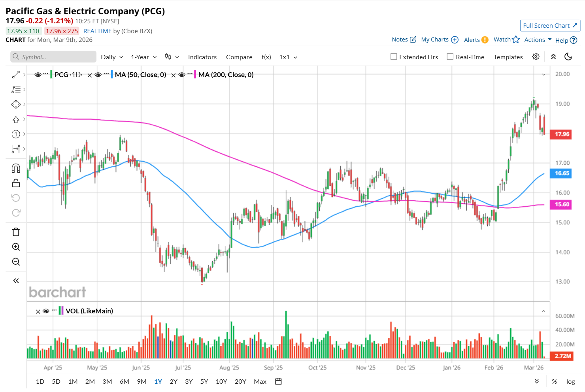Click the Full Screen Chart button
585x392 pixels.
550,25
